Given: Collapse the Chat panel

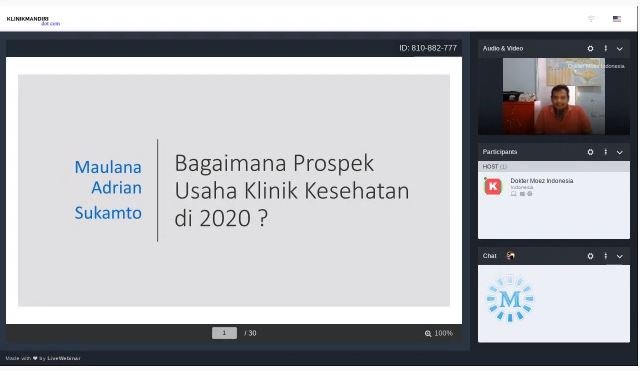Looking at the screenshot, I should pos(620,256).
